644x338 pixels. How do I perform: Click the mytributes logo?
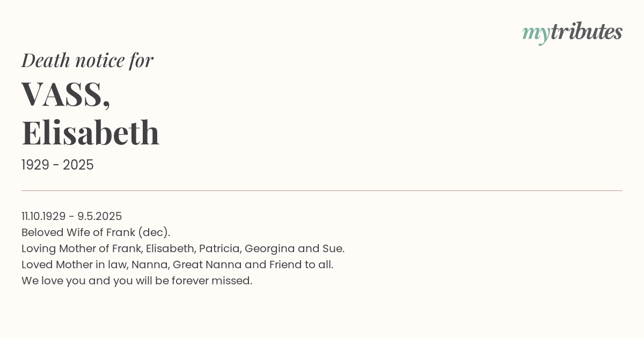tap(572, 33)
